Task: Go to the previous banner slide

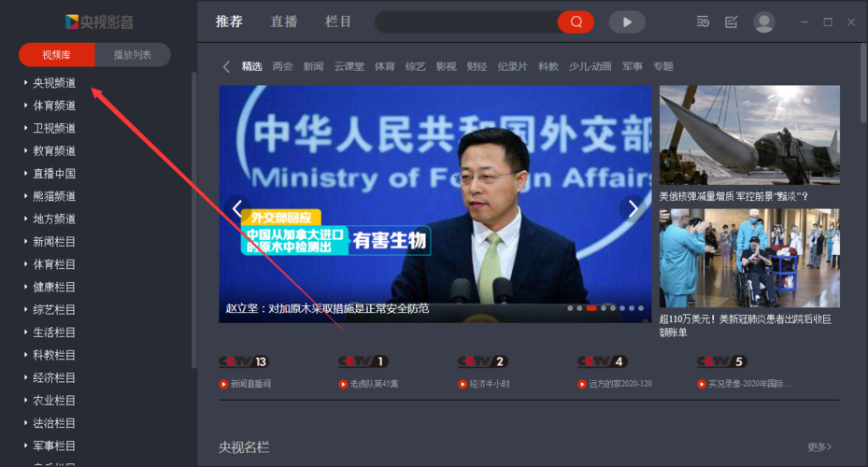Action: [x=237, y=207]
